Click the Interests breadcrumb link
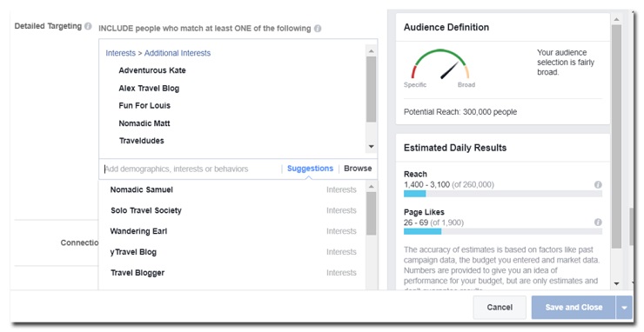This screenshot has height=332, width=644. (x=120, y=53)
